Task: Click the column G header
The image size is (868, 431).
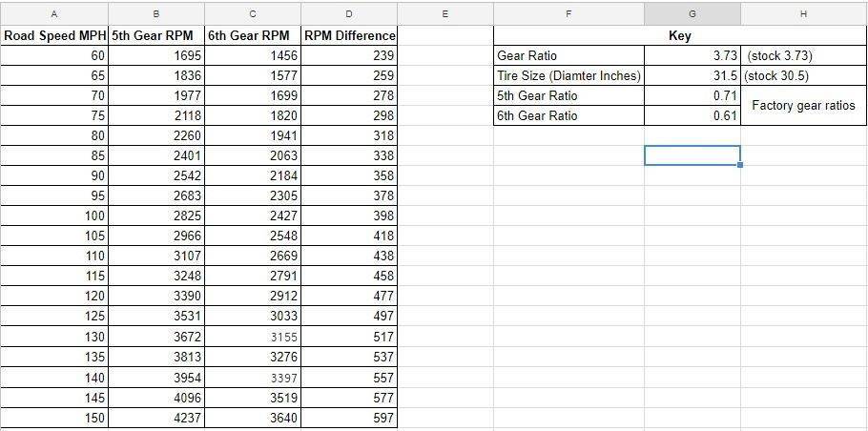Action: point(692,14)
